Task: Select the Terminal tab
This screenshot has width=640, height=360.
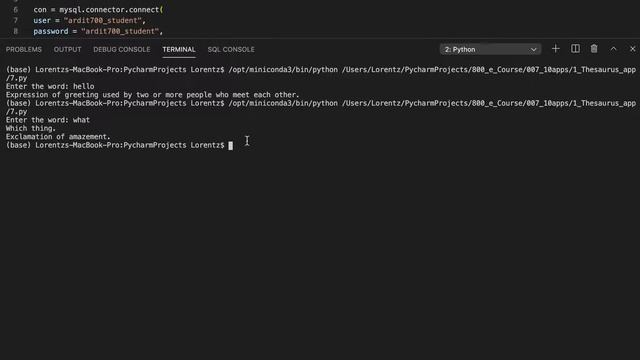Action: tap(179, 49)
